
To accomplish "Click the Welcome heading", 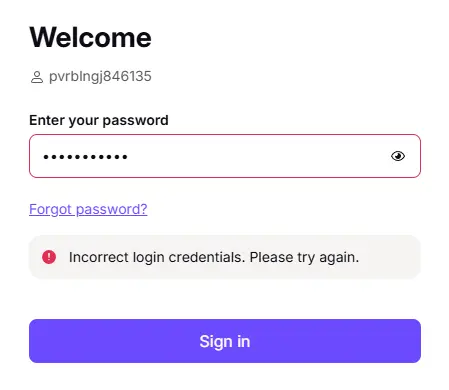I will (x=90, y=37).
